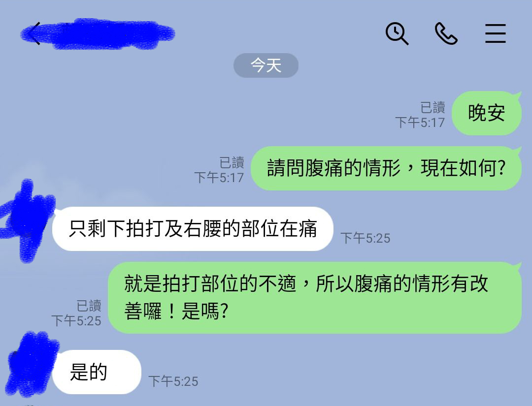The image size is (532, 406).
Task: Tap the 下午5:17 timestamp beside 晚安
Action: click(420, 123)
